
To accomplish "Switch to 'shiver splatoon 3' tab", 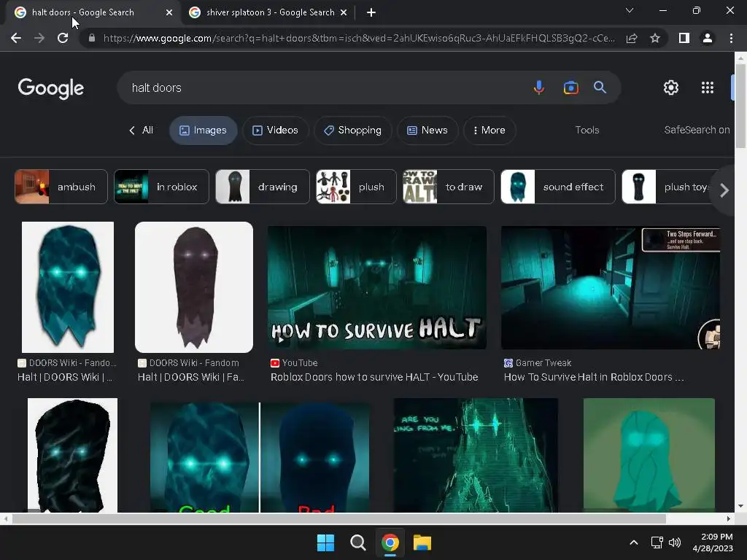I will pyautogui.click(x=270, y=12).
